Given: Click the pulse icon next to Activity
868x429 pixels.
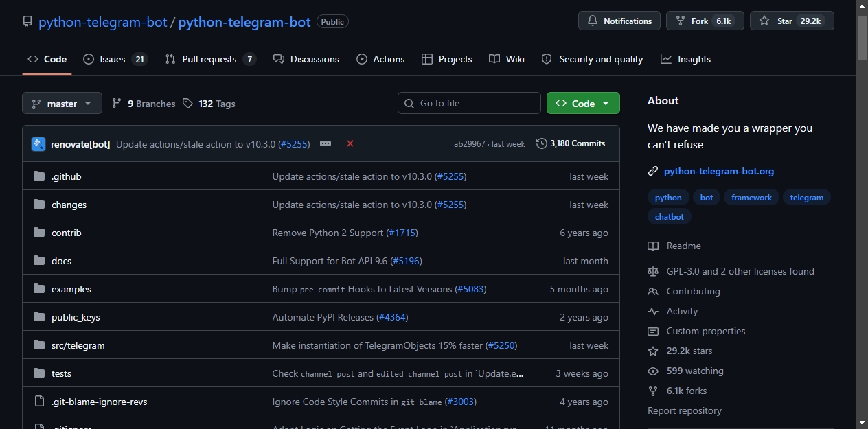Looking at the screenshot, I should 653,311.
